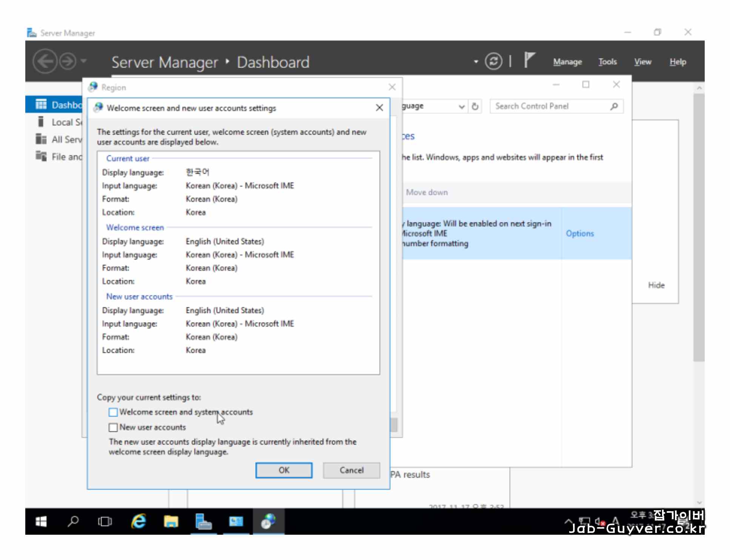730x560 pixels.
Task: Click the Options link for Korean language
Action: 580,234
